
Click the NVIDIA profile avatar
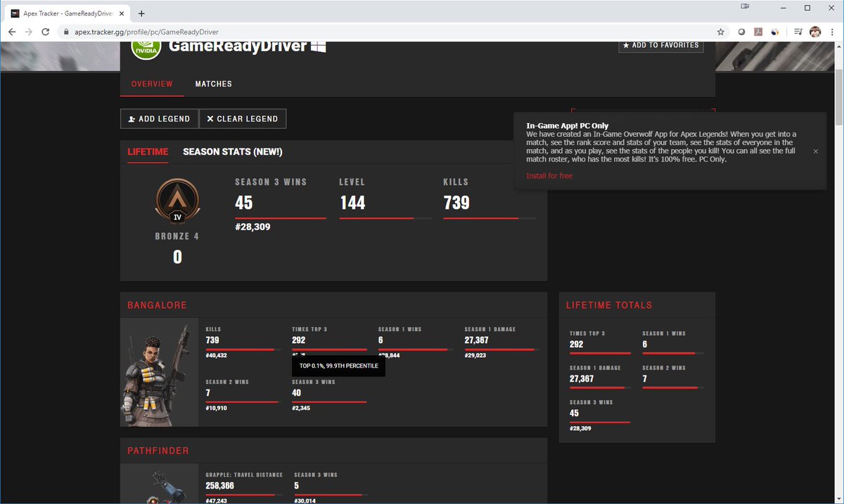point(146,47)
